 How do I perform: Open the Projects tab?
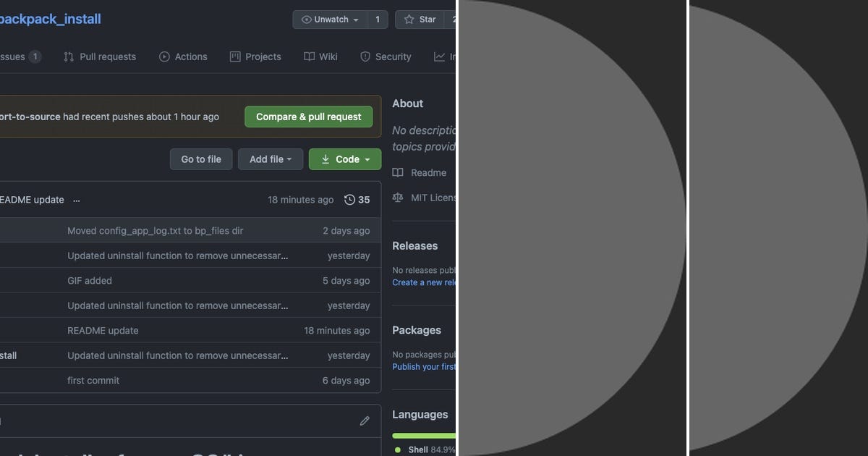pyautogui.click(x=255, y=56)
